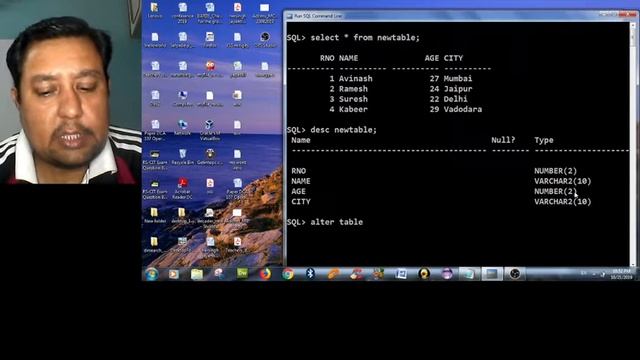The height and width of the screenshot is (360, 640).
Task: Click the 'NAME' row VARCHAR2(10) type
Action: [x=562, y=181]
